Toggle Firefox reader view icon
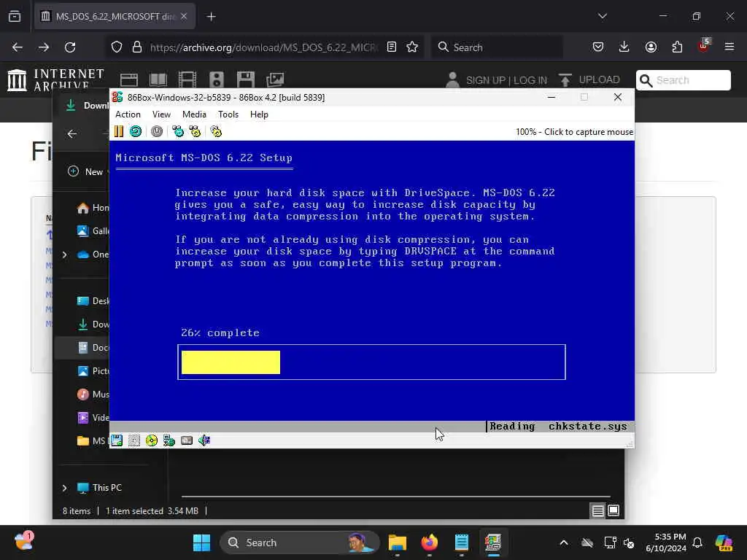 (392, 47)
